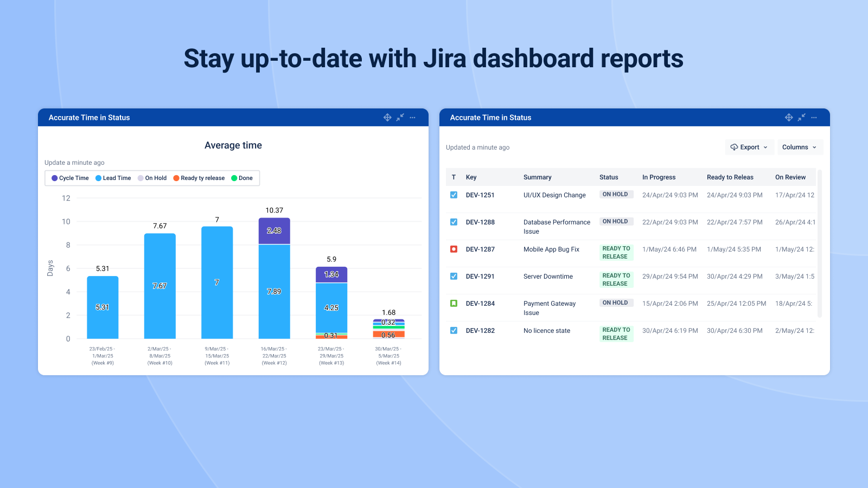This screenshot has height=488, width=868.
Task: Sort by In Progress column header
Action: tap(659, 177)
